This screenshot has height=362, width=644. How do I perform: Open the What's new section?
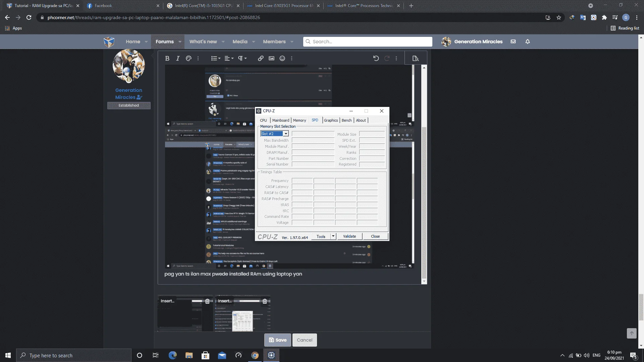pyautogui.click(x=203, y=42)
